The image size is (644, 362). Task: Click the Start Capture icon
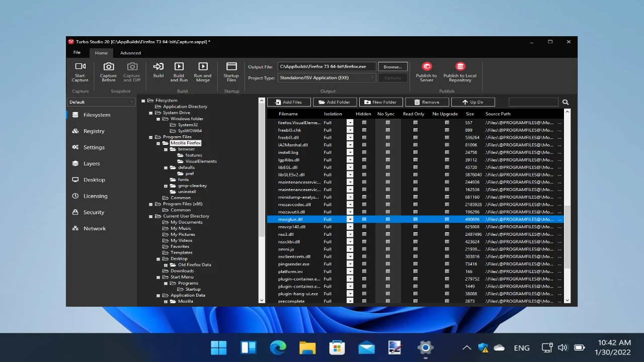[x=80, y=66]
